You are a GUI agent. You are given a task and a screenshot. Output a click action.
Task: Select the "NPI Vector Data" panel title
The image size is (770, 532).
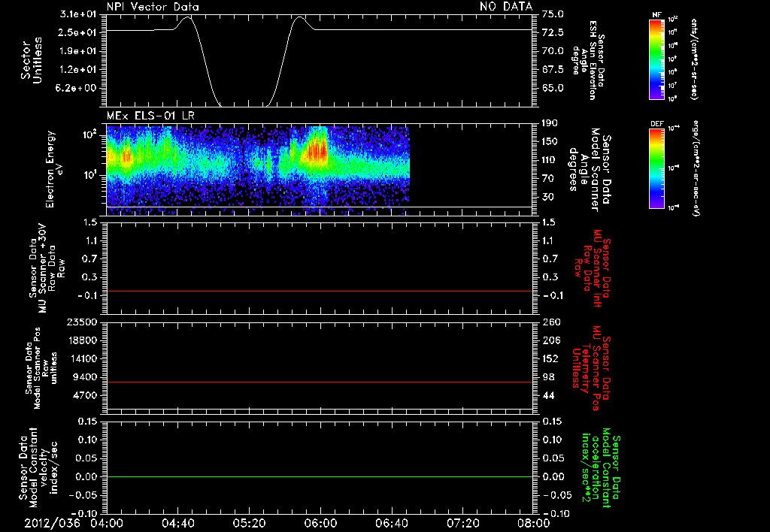(153, 7)
